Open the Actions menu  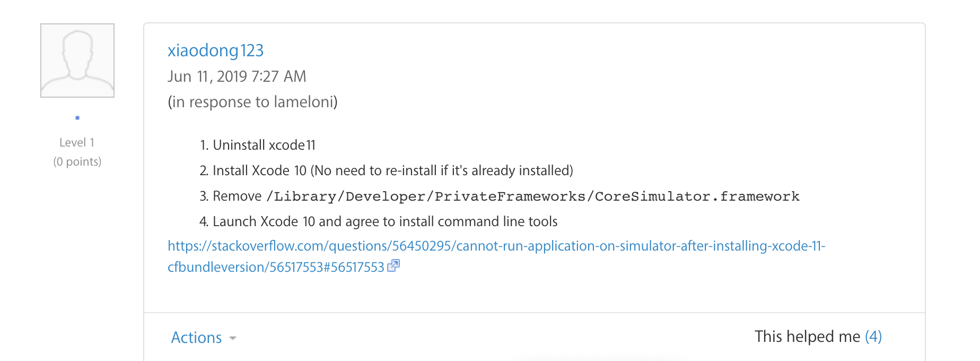tap(196, 338)
